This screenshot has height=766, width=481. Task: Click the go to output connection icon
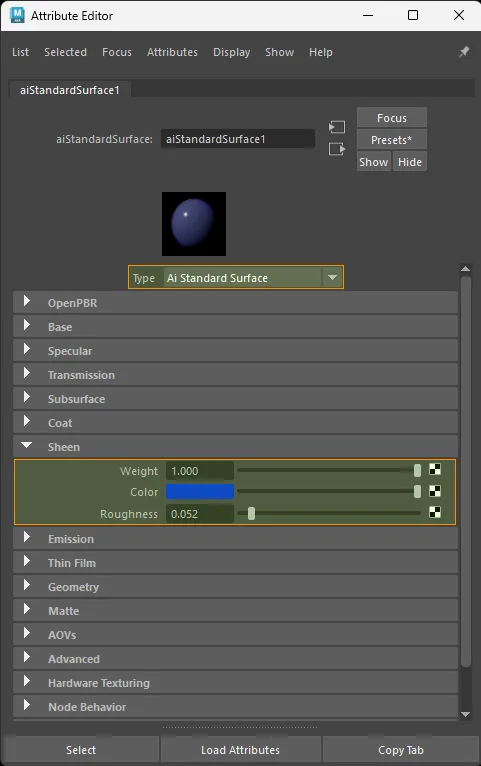click(x=337, y=149)
